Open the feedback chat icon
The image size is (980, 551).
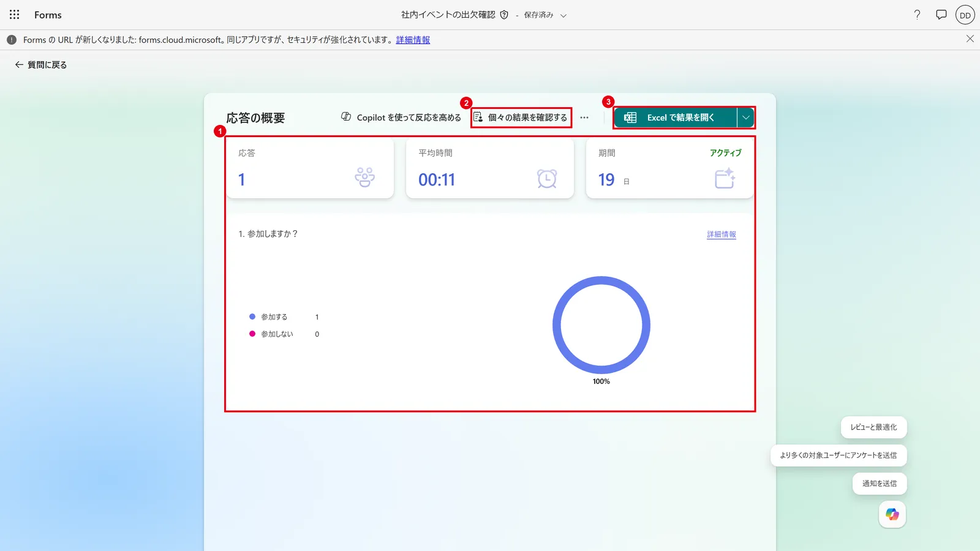click(x=941, y=15)
